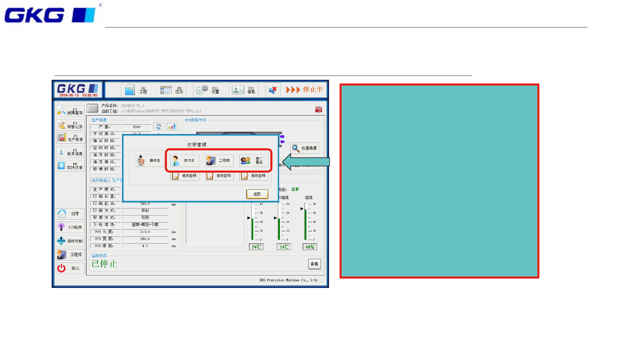The height and width of the screenshot is (362, 644).
Task: Show F5 版本信息 version info
Action: point(70,152)
